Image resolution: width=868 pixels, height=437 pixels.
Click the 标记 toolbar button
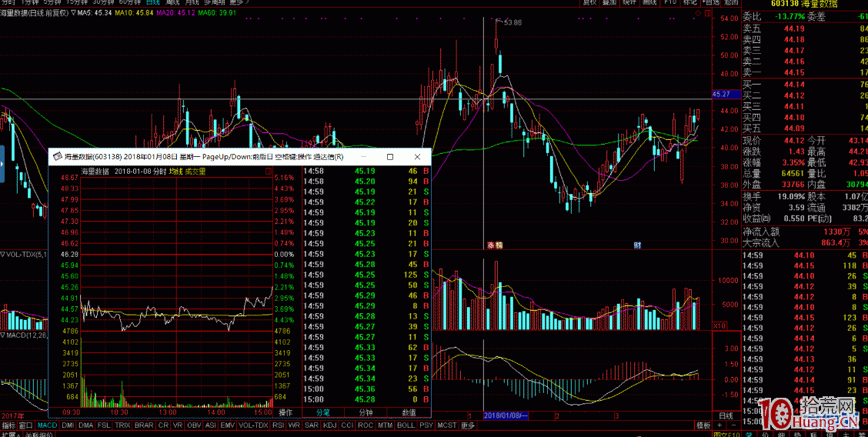[690, 3]
